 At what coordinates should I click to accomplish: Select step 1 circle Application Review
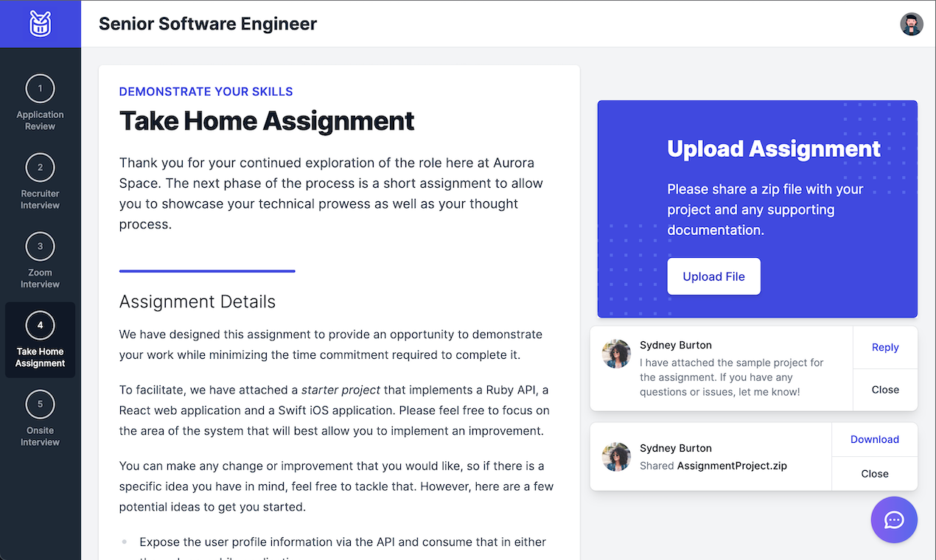40,88
